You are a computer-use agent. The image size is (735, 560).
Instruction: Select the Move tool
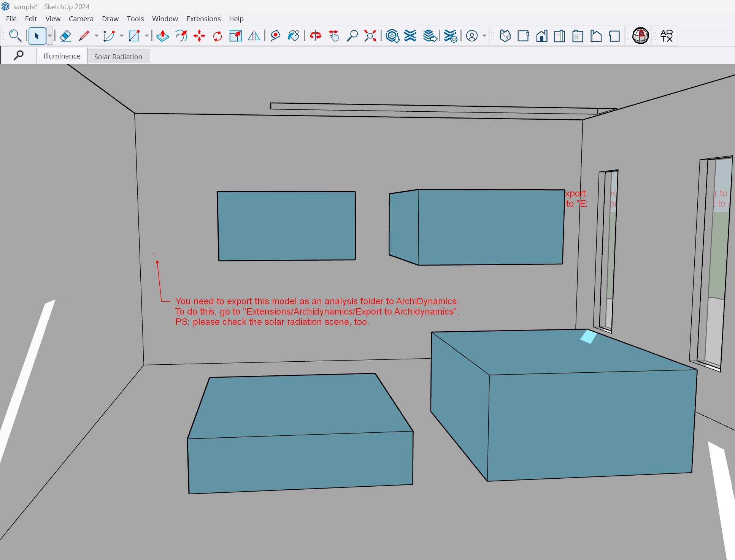tap(199, 36)
